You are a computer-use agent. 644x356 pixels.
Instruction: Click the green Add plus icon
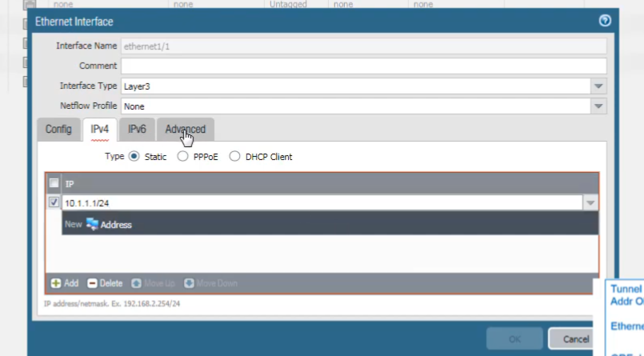coord(56,283)
